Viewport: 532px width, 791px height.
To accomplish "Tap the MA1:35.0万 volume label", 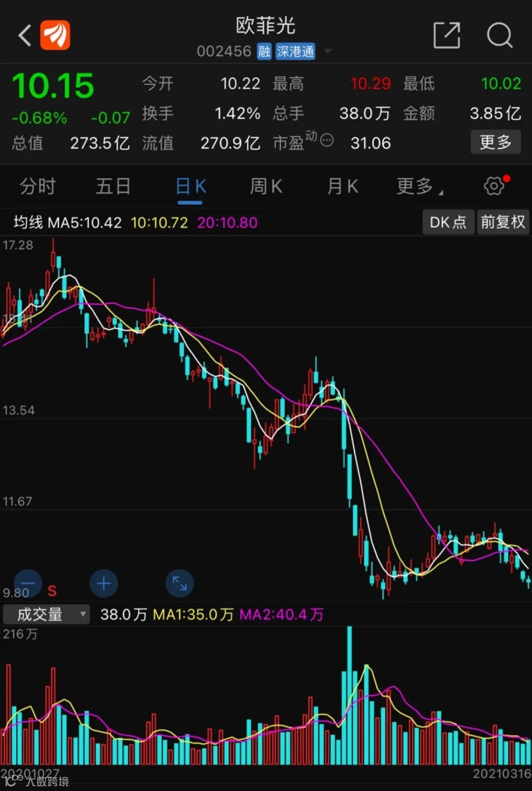I will point(193,614).
